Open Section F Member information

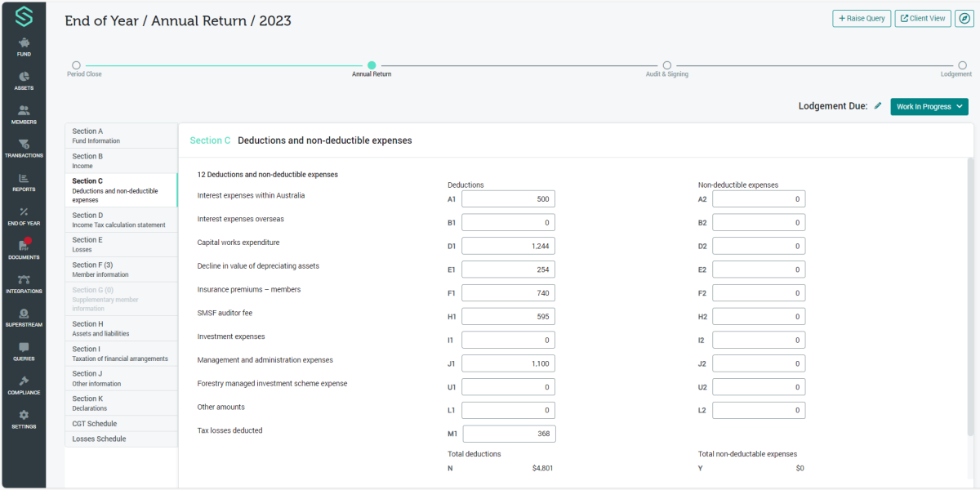(x=121, y=269)
